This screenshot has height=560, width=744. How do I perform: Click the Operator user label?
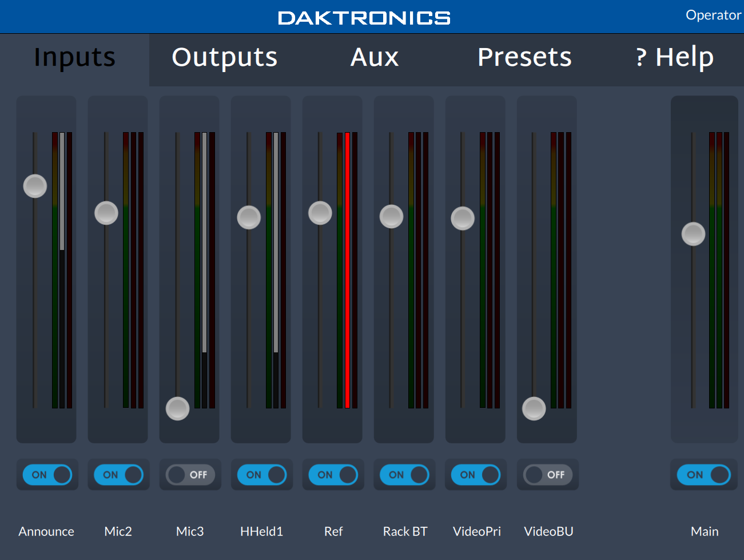713,15
